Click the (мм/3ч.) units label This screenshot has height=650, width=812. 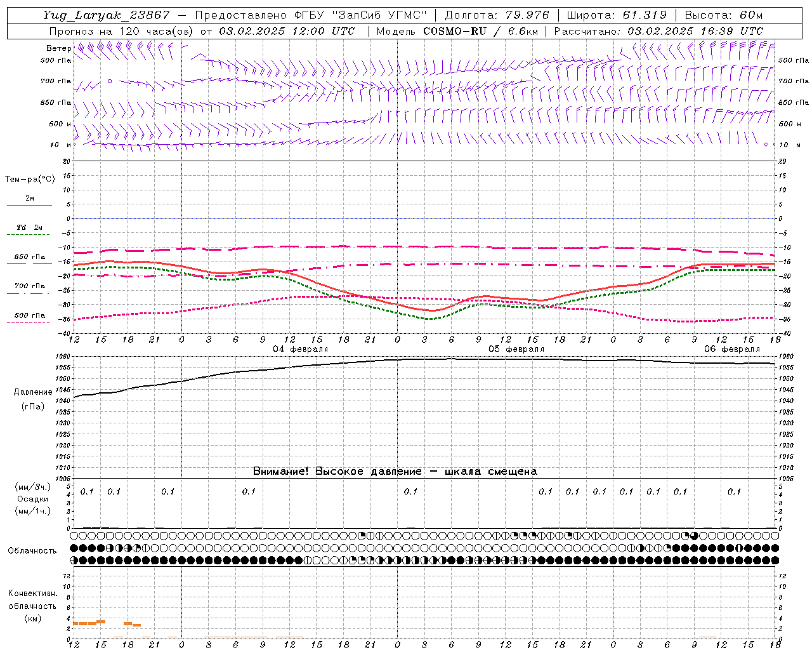(33, 487)
